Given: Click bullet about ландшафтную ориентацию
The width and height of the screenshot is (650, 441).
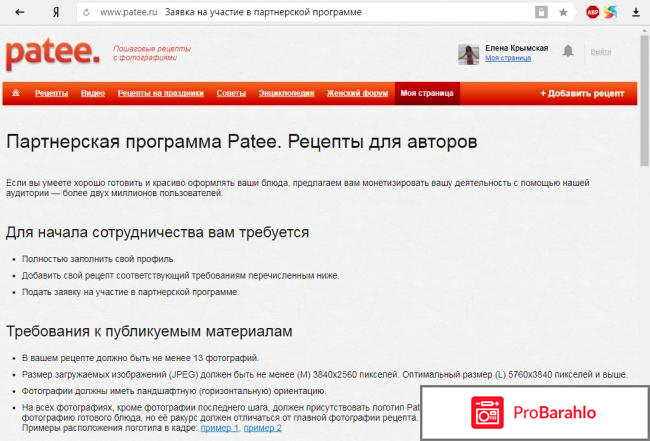Looking at the screenshot, I should click(174, 391).
